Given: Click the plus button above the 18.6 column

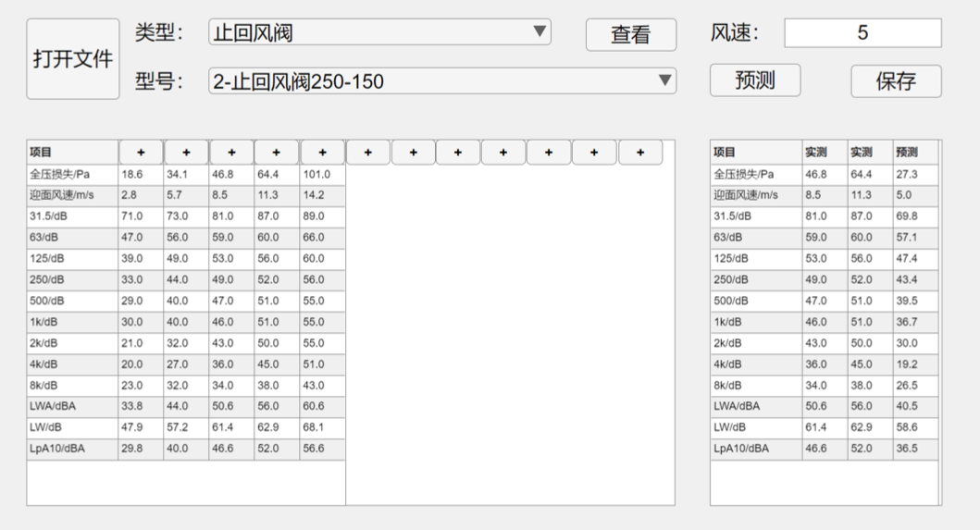Looking at the screenshot, I should (x=141, y=153).
